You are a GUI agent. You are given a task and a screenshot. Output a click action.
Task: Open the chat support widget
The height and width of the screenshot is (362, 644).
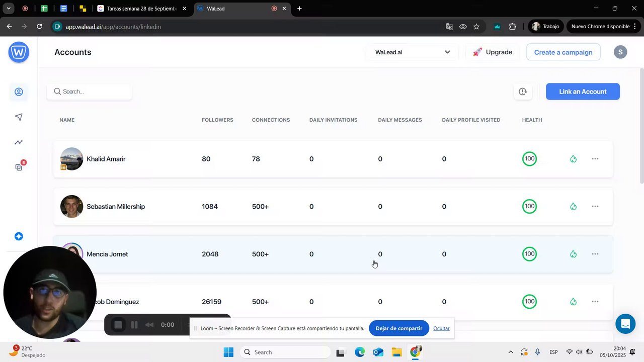coord(625,324)
